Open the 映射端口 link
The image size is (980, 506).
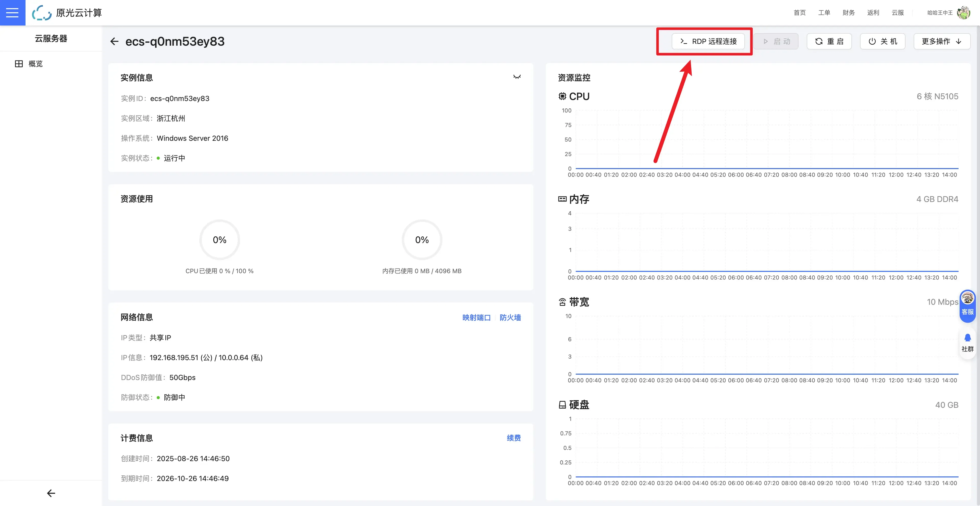pyautogui.click(x=476, y=318)
